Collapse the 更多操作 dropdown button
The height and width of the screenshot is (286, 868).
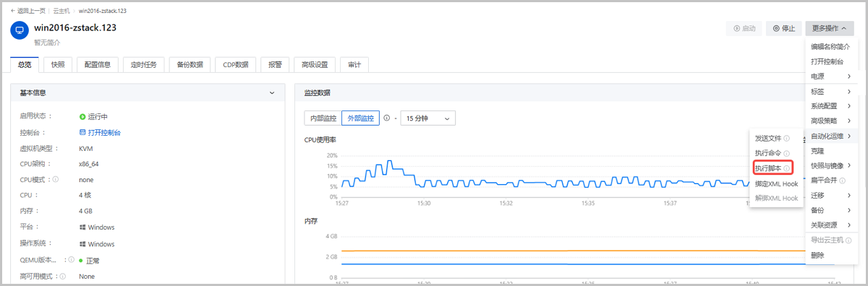(x=829, y=29)
